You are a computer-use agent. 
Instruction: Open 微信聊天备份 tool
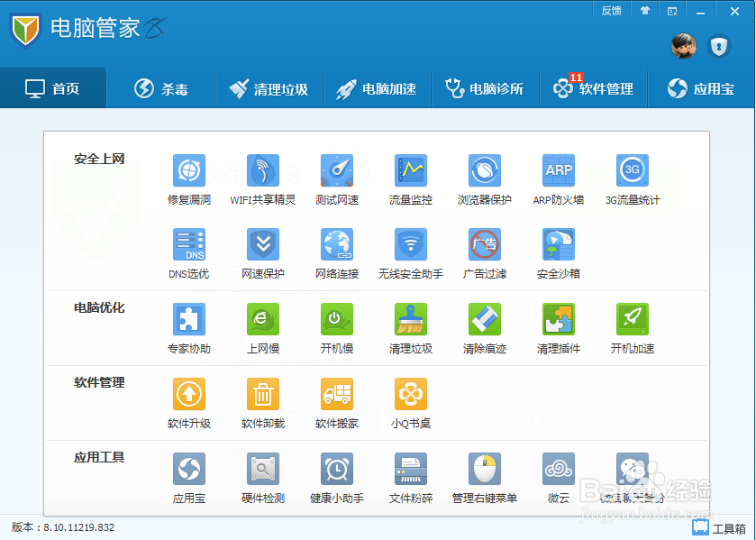632,469
